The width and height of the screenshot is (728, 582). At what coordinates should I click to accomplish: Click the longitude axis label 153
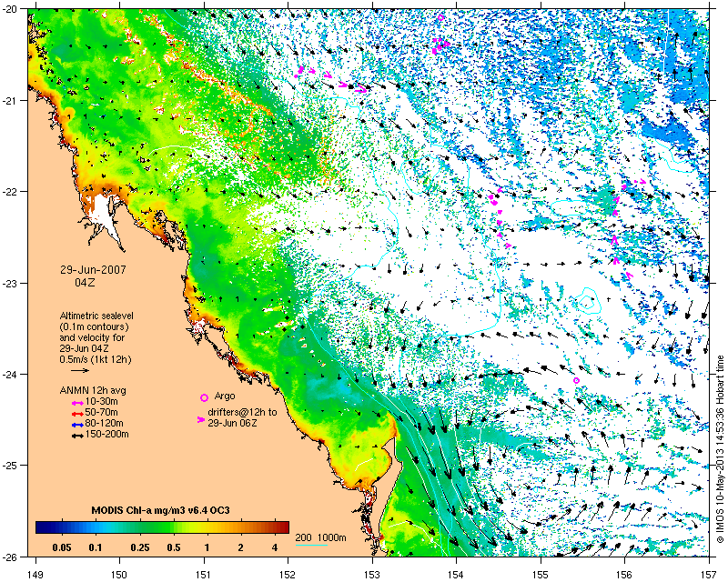tap(372, 575)
